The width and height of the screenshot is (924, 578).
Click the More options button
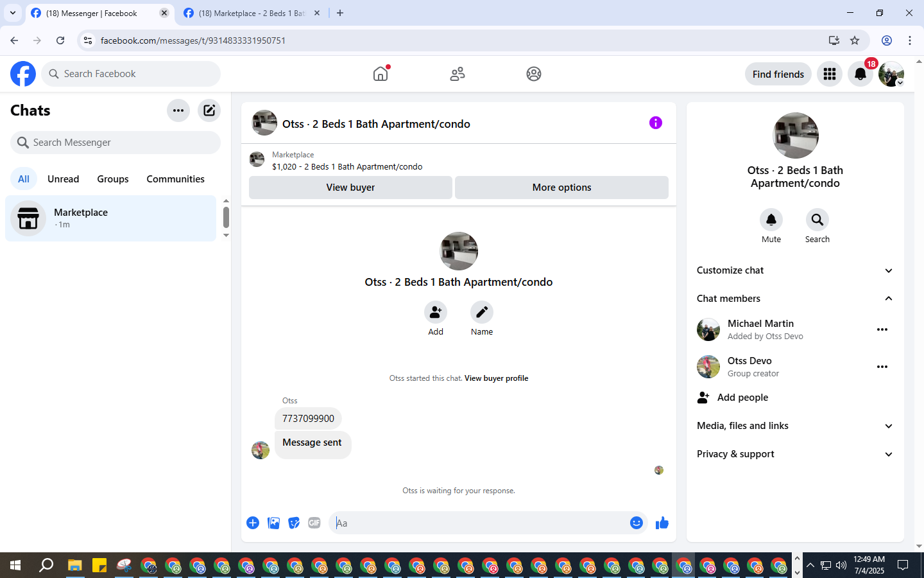pos(561,188)
